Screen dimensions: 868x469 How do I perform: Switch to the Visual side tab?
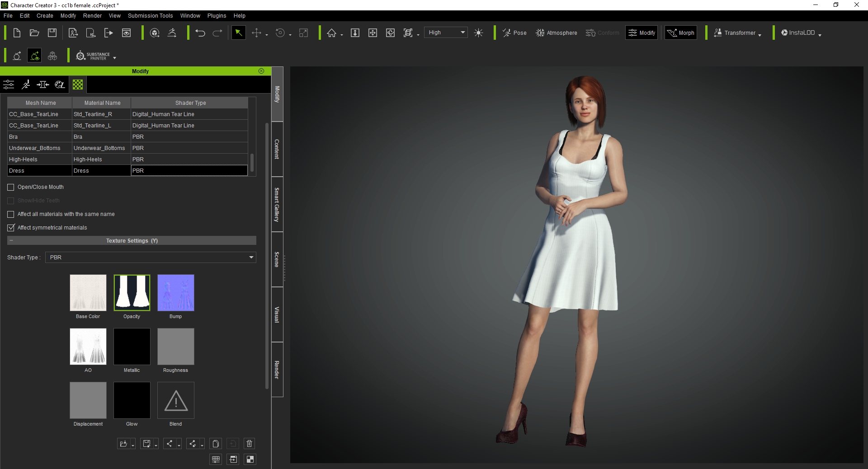[277, 314]
